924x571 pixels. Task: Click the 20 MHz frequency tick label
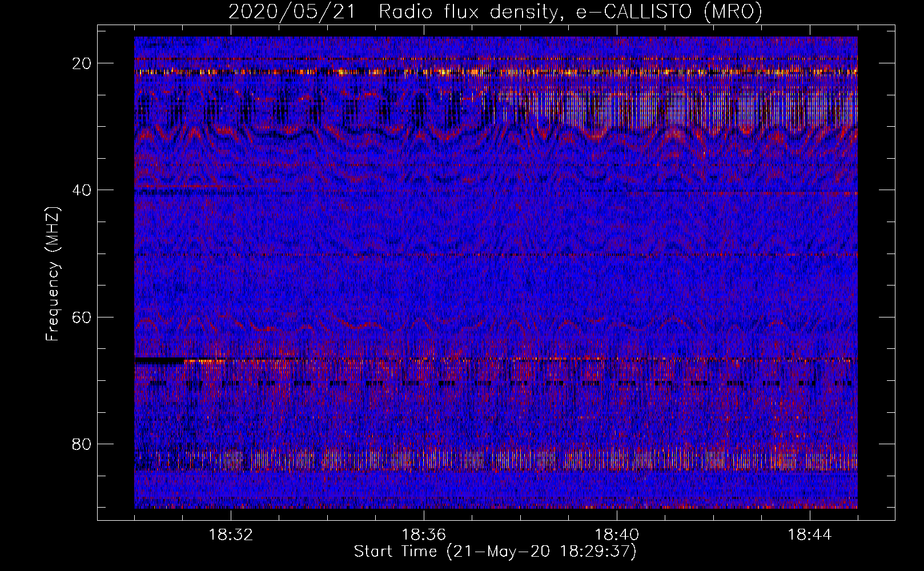pos(82,63)
